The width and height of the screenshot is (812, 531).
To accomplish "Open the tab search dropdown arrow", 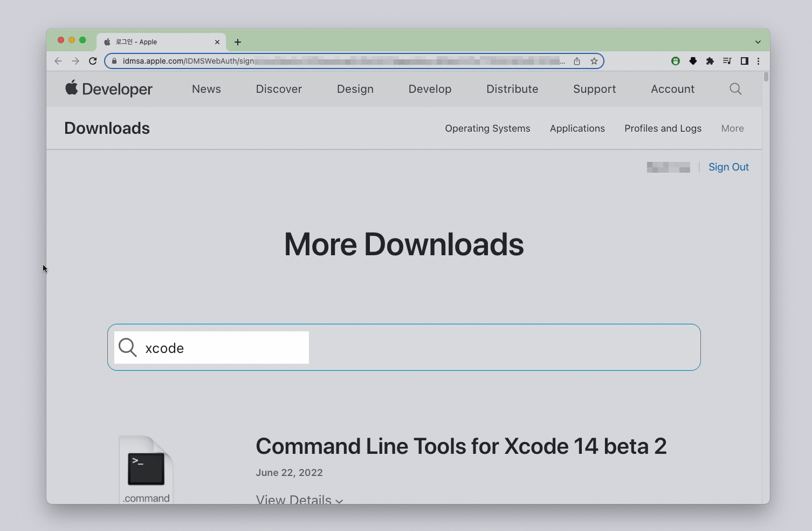I will 758,42.
